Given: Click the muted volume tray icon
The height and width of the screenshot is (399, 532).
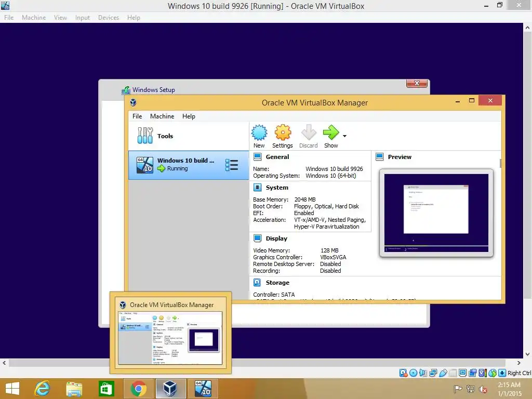Looking at the screenshot, I should [x=483, y=389].
